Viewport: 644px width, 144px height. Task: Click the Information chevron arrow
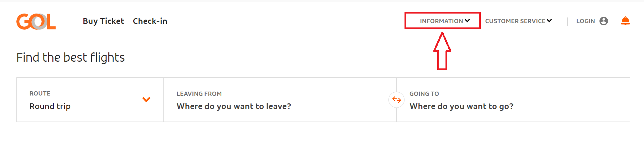coord(467,21)
